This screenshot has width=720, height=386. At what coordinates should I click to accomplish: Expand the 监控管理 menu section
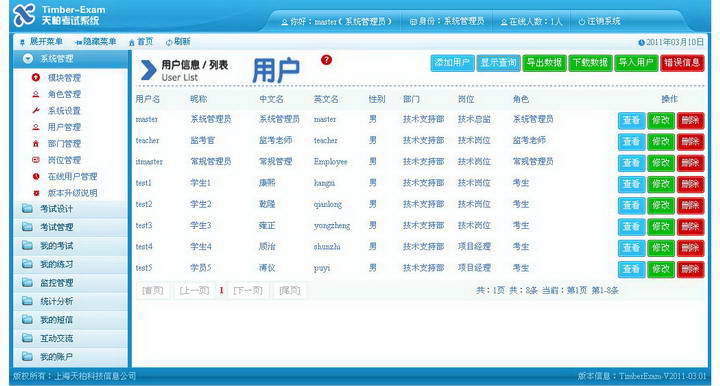tap(70, 282)
